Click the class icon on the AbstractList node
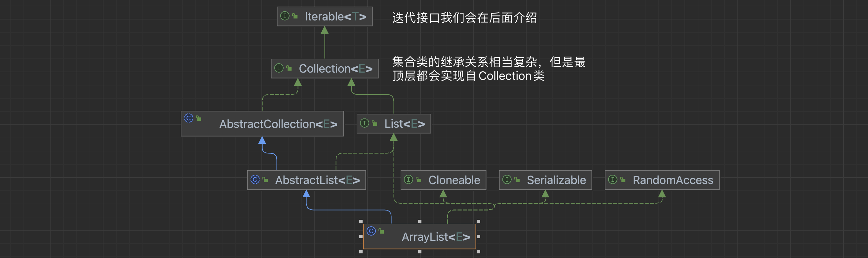Screen dimensions: 868x258 [255, 179]
